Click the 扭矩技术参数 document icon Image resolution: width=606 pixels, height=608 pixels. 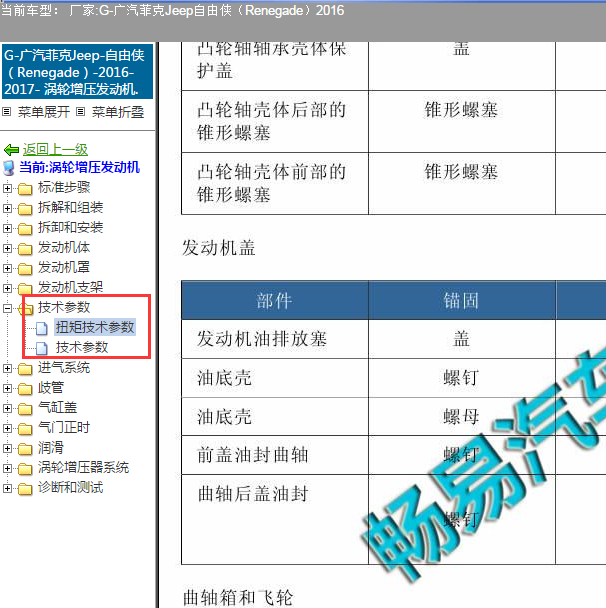point(42,328)
